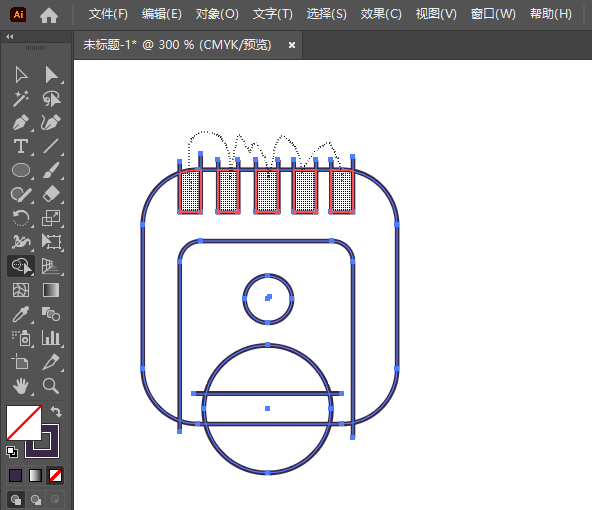Open the 窗口(W) menu
The image size is (592, 510).
[x=493, y=14]
